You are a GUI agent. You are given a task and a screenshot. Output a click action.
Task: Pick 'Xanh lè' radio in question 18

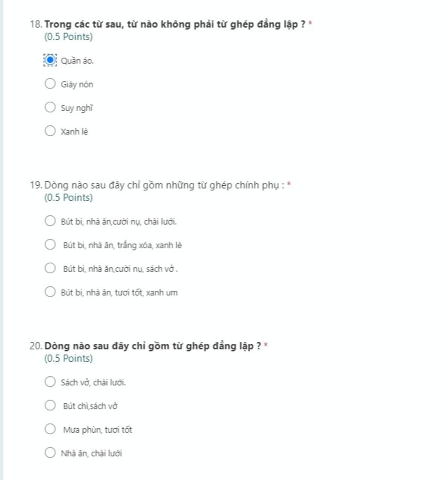(50, 131)
